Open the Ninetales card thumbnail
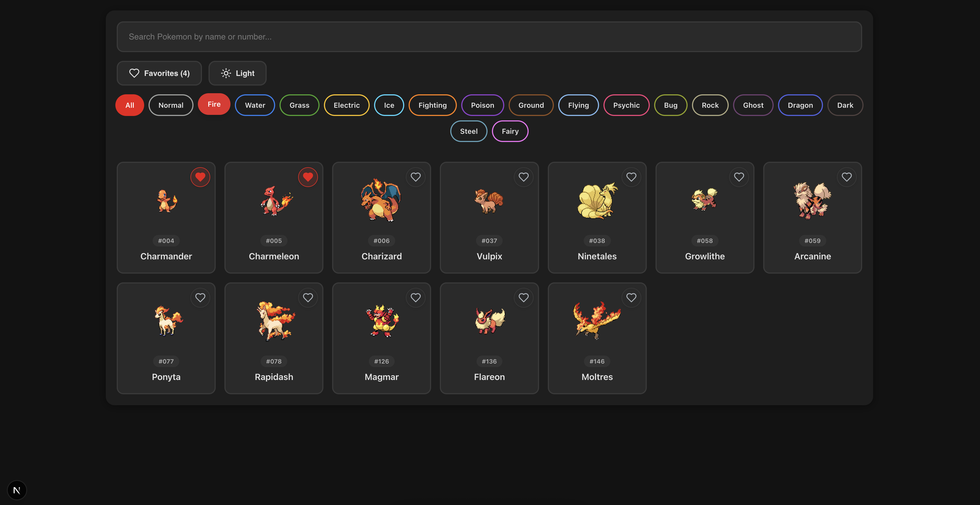 pos(597,202)
